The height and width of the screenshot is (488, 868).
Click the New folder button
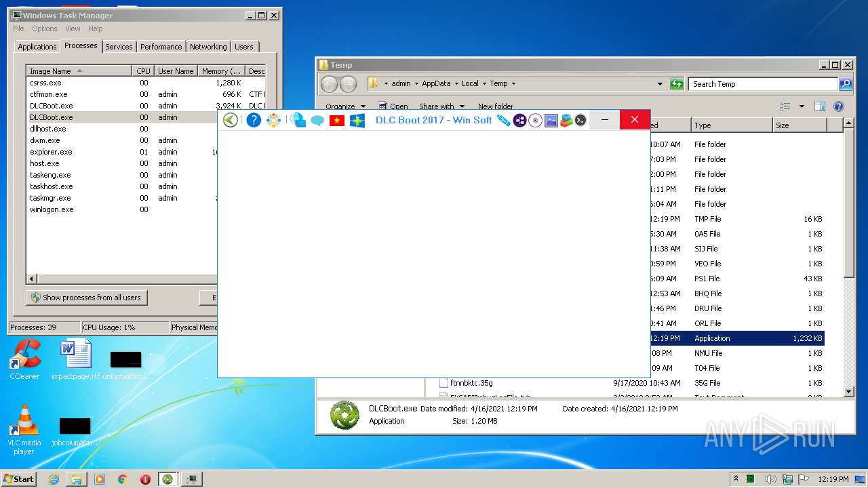(496, 106)
